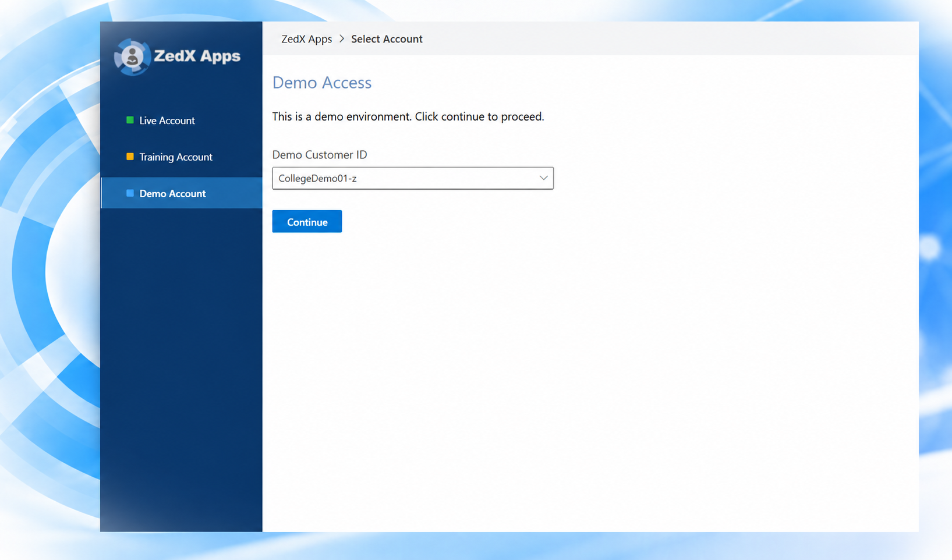The width and height of the screenshot is (952, 560).
Task: Open the Demo Customer ID dropdown
Action: [x=413, y=178]
